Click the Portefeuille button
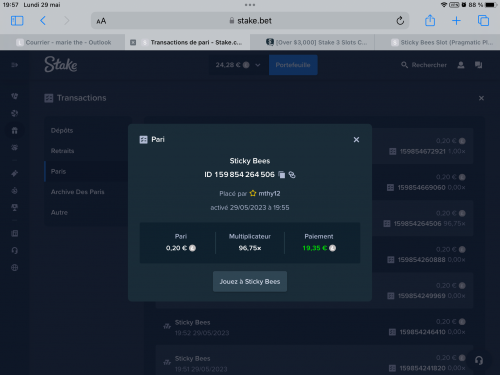The width and height of the screenshot is (500, 375). tap(293, 65)
